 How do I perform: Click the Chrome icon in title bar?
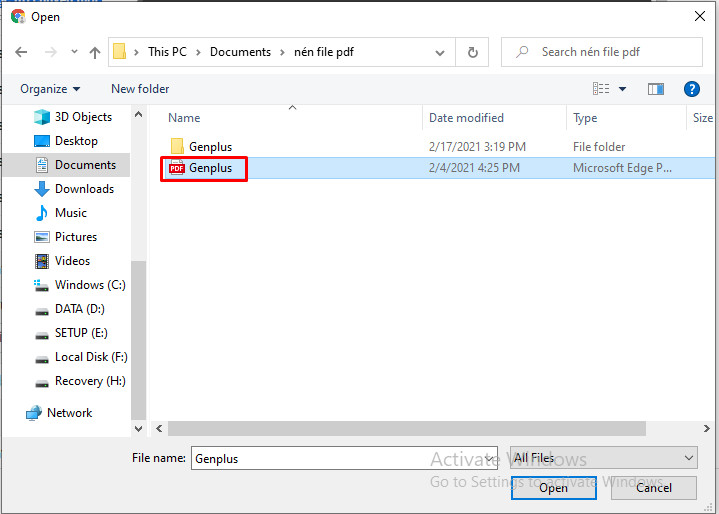[18, 17]
